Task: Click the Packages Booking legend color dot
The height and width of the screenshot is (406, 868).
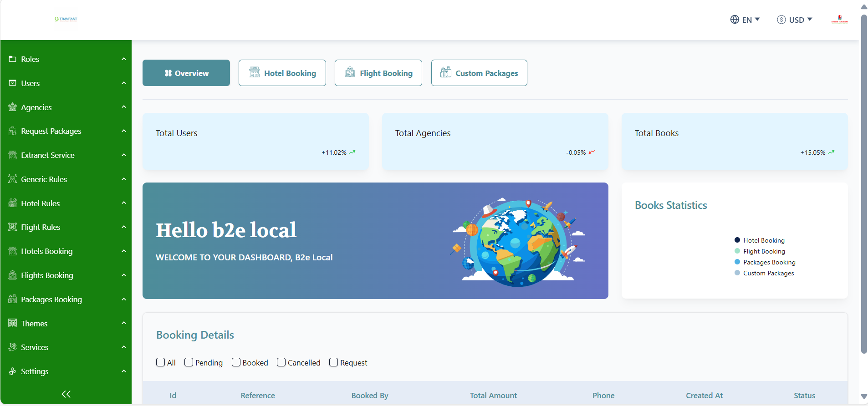Action: point(737,262)
